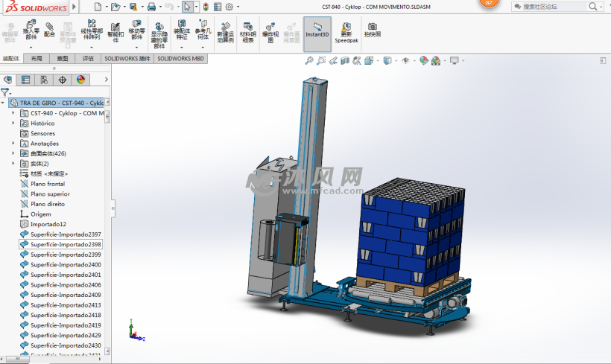
Task: Click the Zoom to Fit magnifier icon
Action: coord(309,61)
